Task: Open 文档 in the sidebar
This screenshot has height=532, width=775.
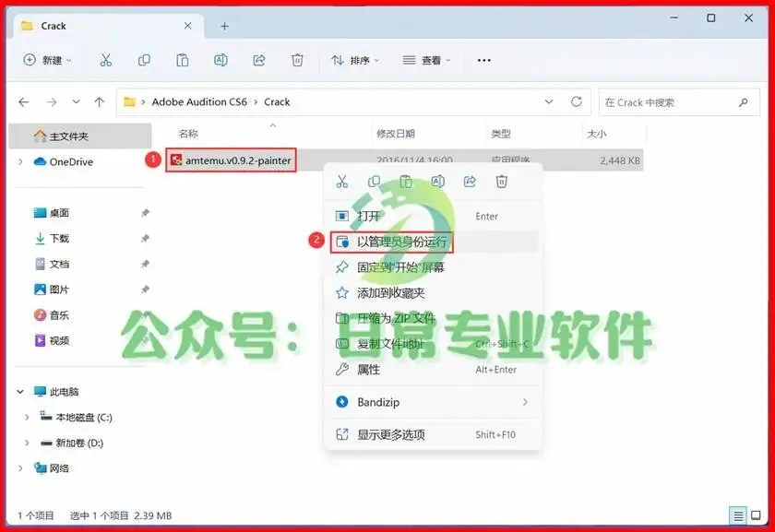Action: pos(52,265)
